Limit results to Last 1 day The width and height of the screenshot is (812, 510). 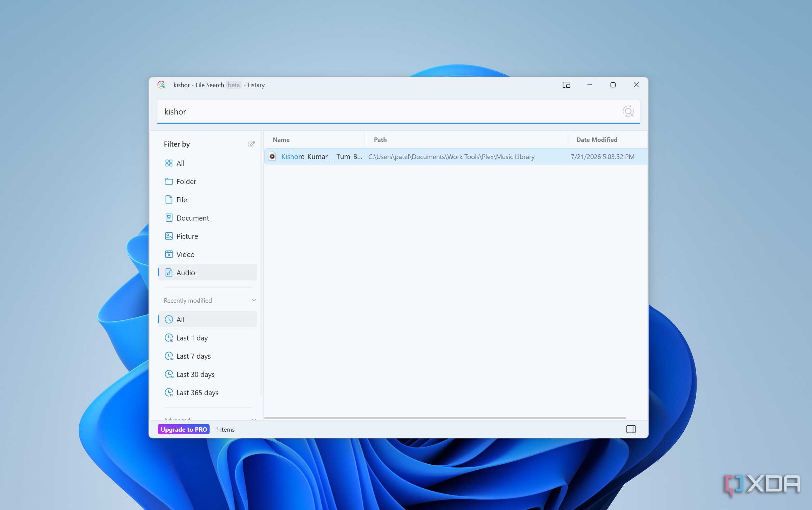[207, 338]
